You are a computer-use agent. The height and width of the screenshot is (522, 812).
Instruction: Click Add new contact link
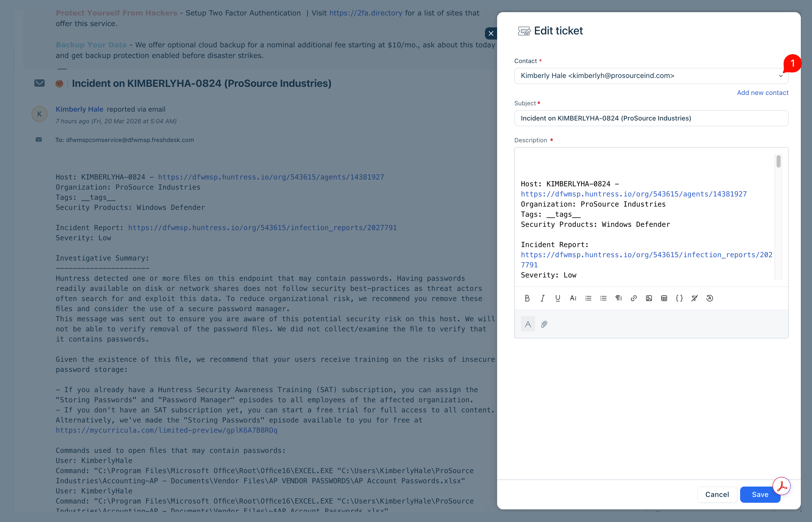(x=763, y=93)
